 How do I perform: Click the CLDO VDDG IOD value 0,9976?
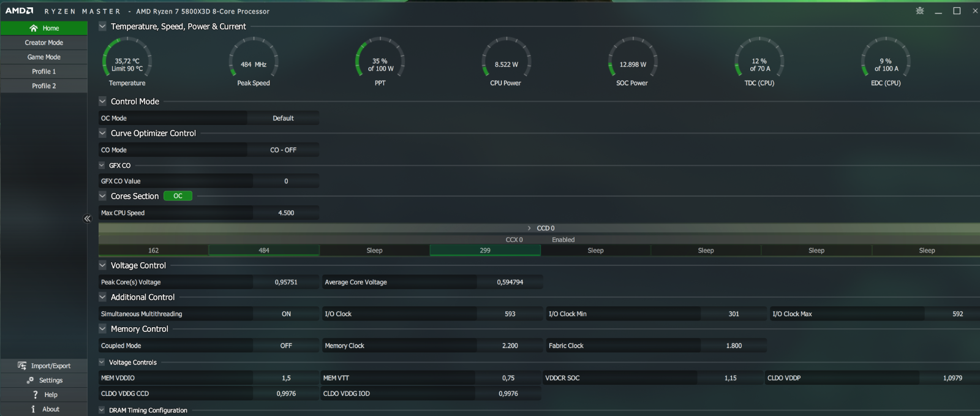click(x=508, y=394)
